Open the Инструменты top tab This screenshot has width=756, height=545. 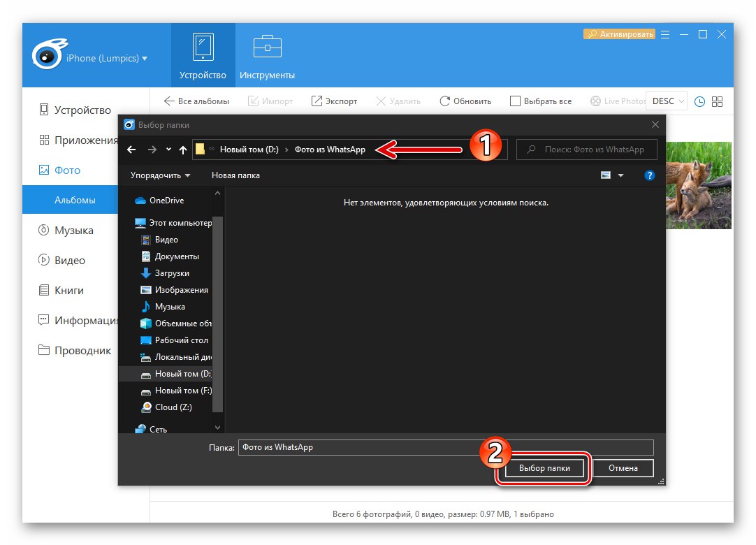(x=267, y=55)
